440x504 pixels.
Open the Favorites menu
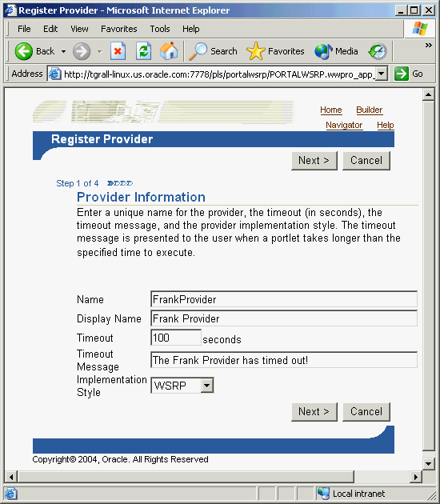[119, 29]
